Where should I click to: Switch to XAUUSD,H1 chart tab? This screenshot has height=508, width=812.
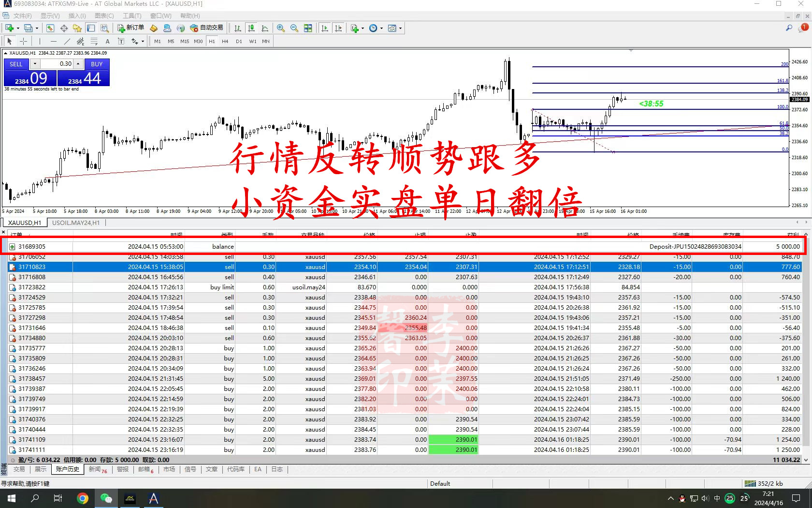click(x=25, y=223)
